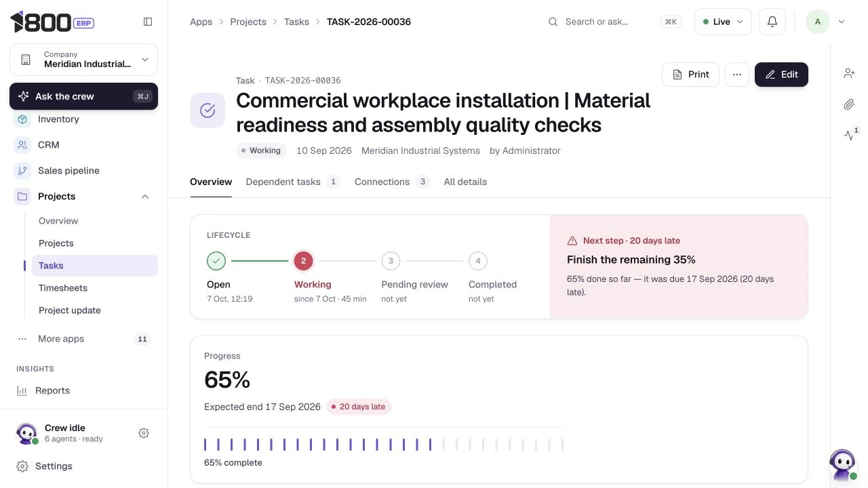Open the 800 ERP logo home

pos(52,22)
